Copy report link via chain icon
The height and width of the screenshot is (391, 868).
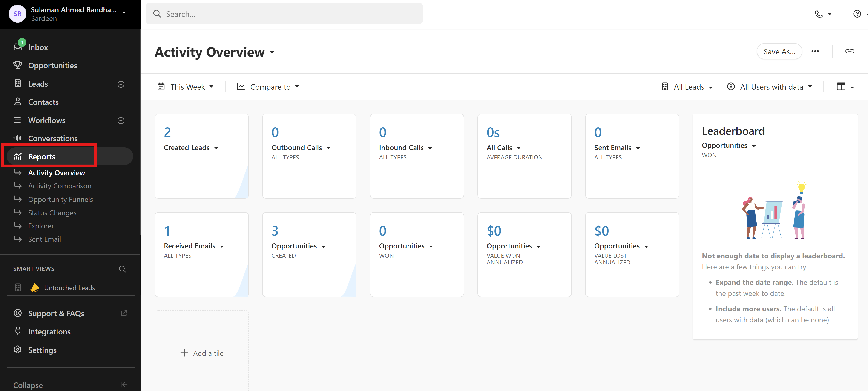(849, 51)
